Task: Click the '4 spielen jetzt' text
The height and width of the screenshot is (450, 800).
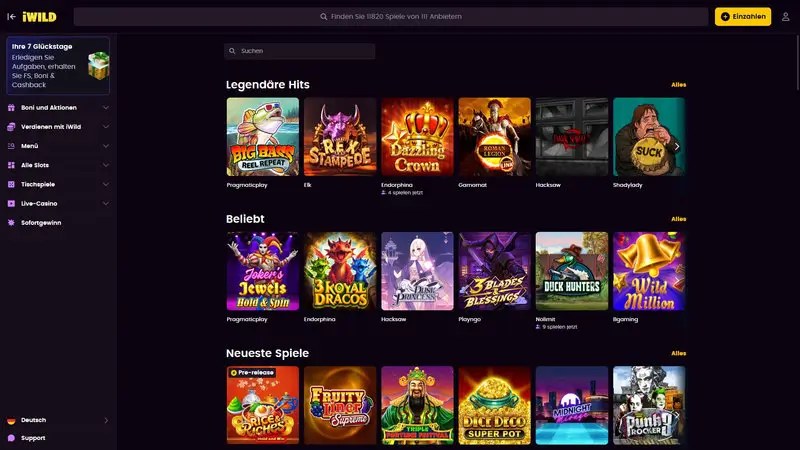Action: tap(405, 193)
